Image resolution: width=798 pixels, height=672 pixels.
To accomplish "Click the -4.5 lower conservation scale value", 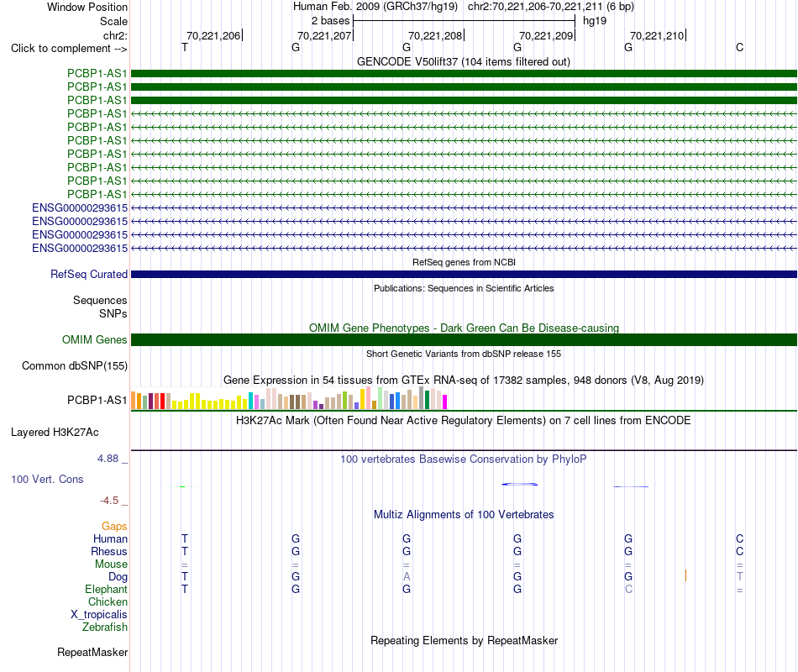I will [x=109, y=501].
